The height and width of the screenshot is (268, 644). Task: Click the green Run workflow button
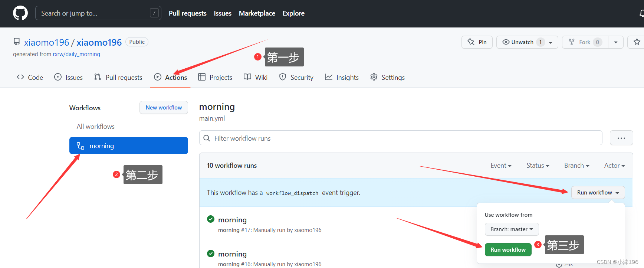click(508, 250)
